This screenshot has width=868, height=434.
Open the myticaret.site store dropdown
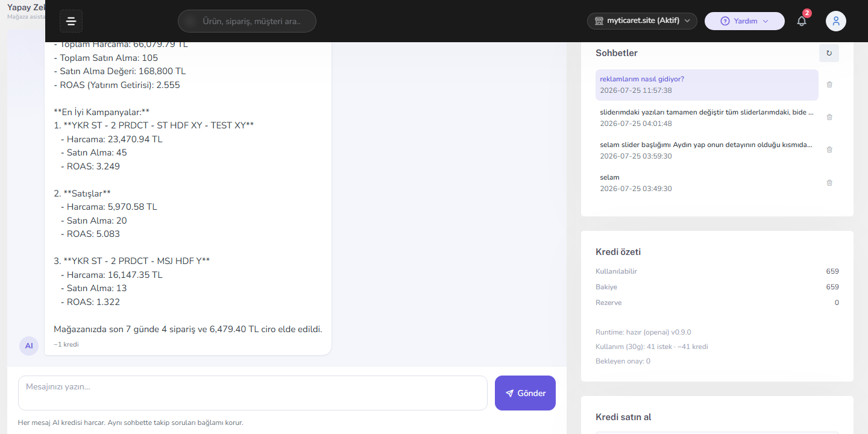[x=642, y=21]
